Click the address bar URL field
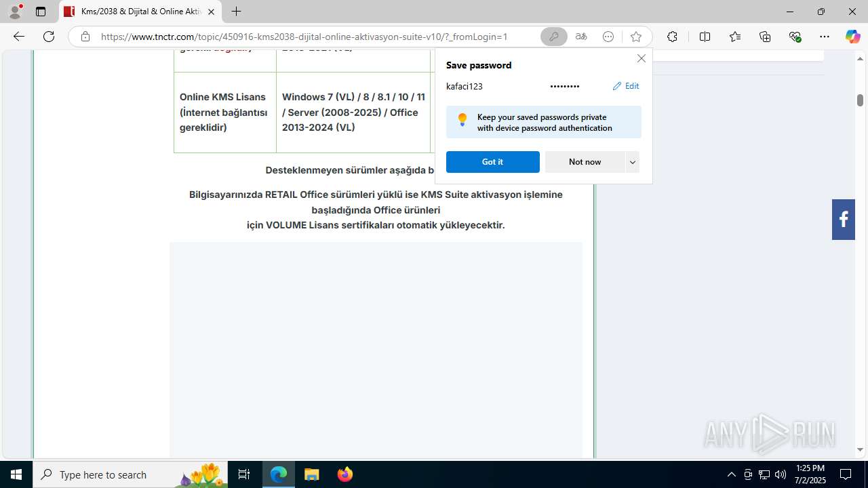 [304, 37]
